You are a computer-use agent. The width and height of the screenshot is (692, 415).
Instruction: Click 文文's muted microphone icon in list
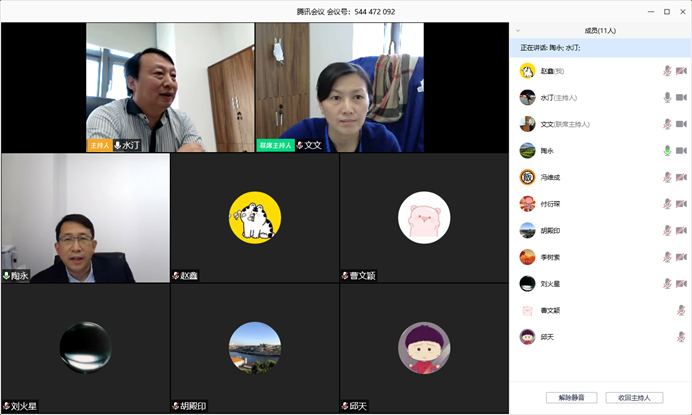point(667,124)
